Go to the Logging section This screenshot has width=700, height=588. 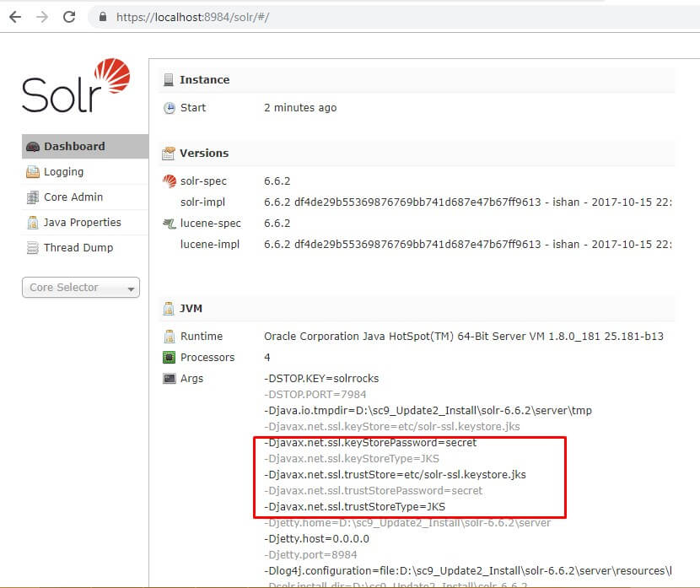(x=85, y=172)
